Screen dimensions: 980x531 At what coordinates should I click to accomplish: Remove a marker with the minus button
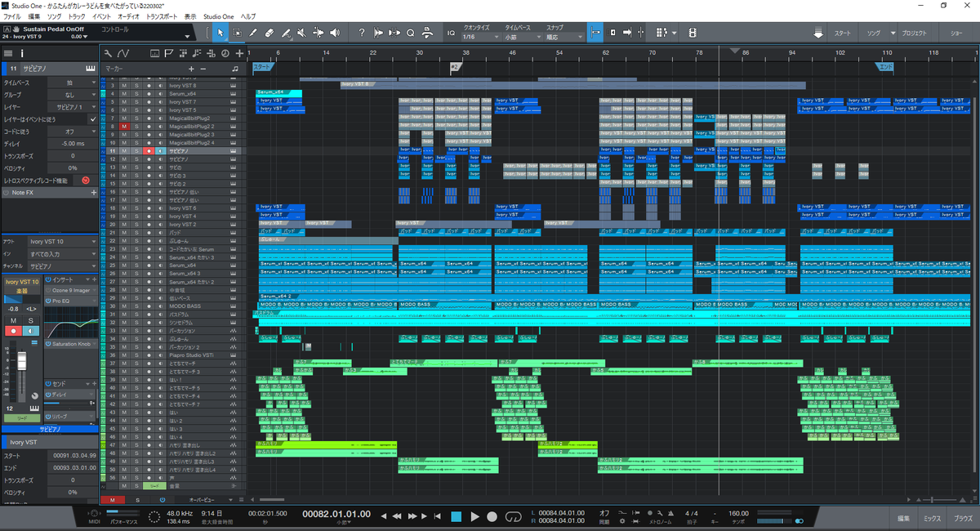(203, 69)
